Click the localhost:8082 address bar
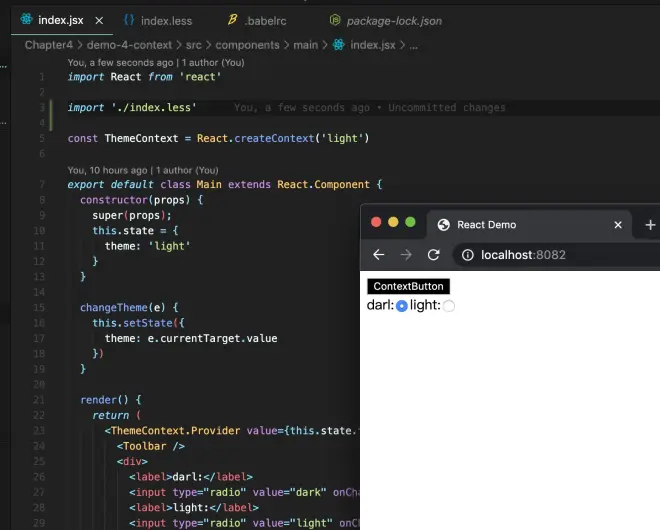 tap(558, 255)
